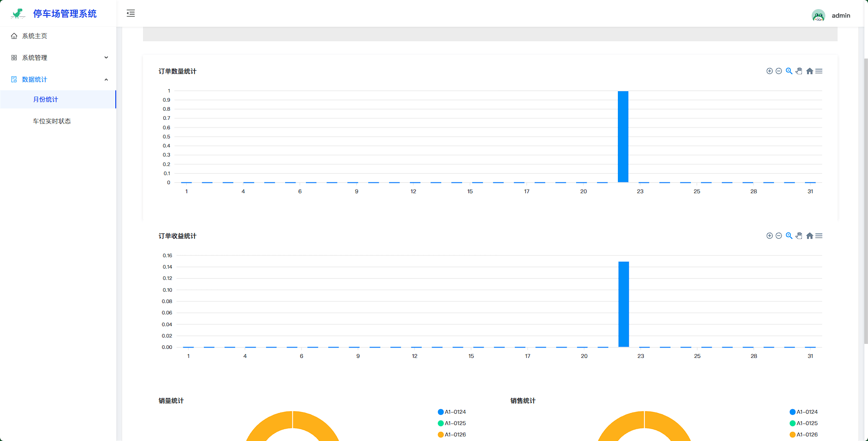Expand the 系统管理 submenu chevron

pyautogui.click(x=106, y=58)
